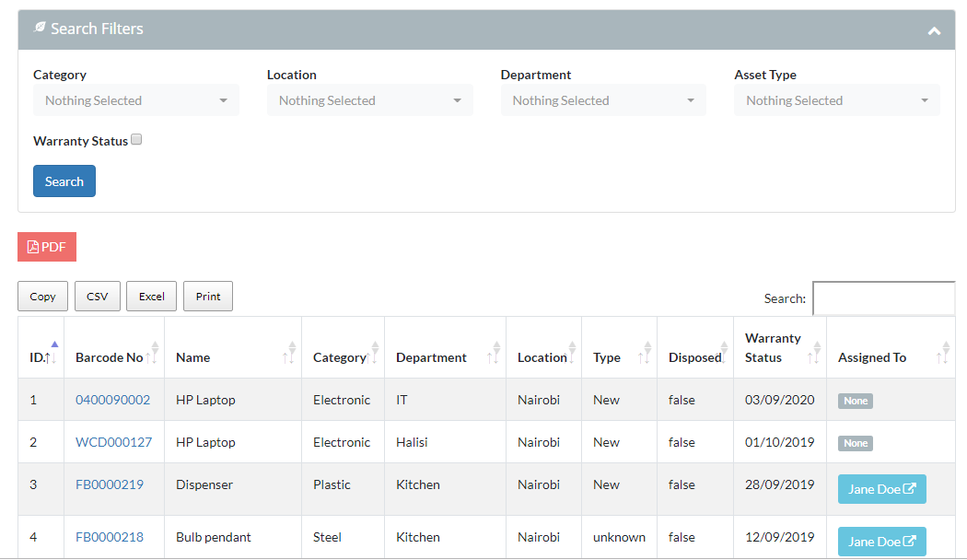Open the Category filter dropdown
The width and height of the screenshot is (967, 560).
point(135,100)
